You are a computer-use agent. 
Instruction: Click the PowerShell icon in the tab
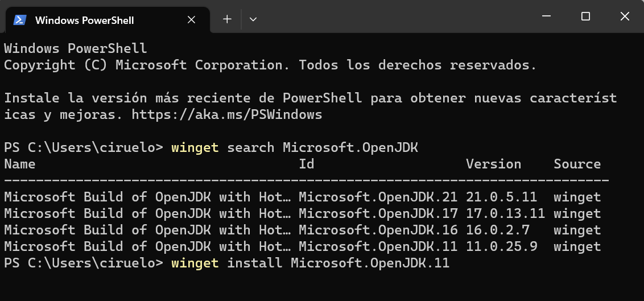[20, 20]
